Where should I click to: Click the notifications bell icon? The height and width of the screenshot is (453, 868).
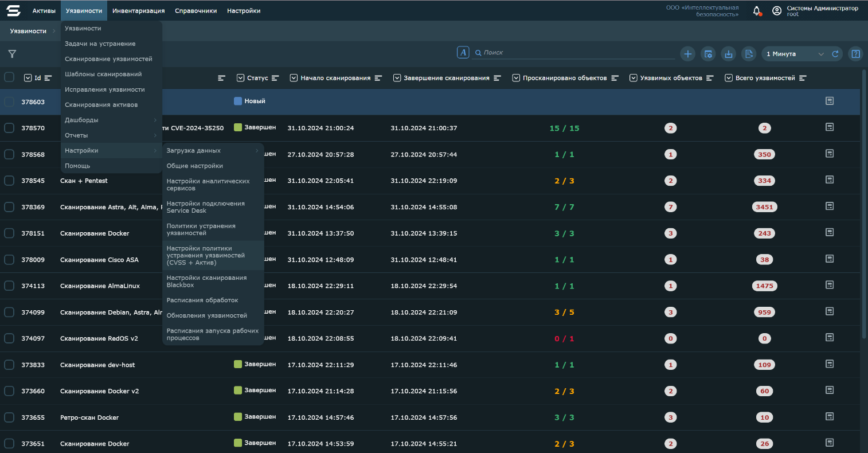(x=757, y=11)
